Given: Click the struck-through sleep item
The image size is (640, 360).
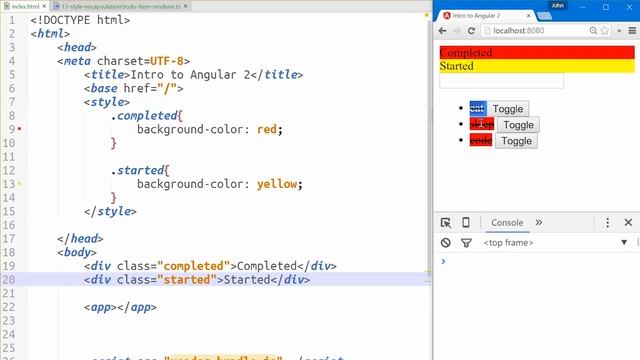Looking at the screenshot, I should click(482, 124).
